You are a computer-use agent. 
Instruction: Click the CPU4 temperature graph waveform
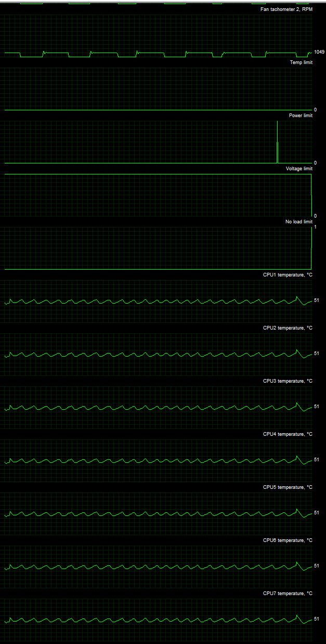158,461
